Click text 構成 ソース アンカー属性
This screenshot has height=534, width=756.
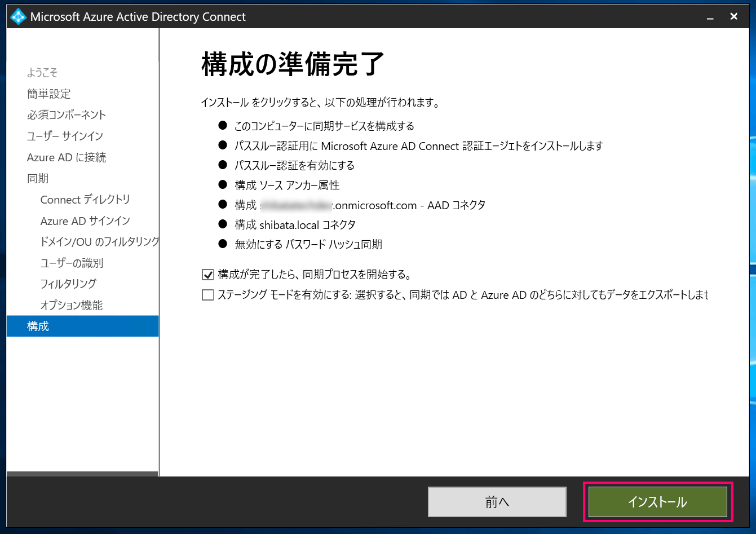coord(287,186)
